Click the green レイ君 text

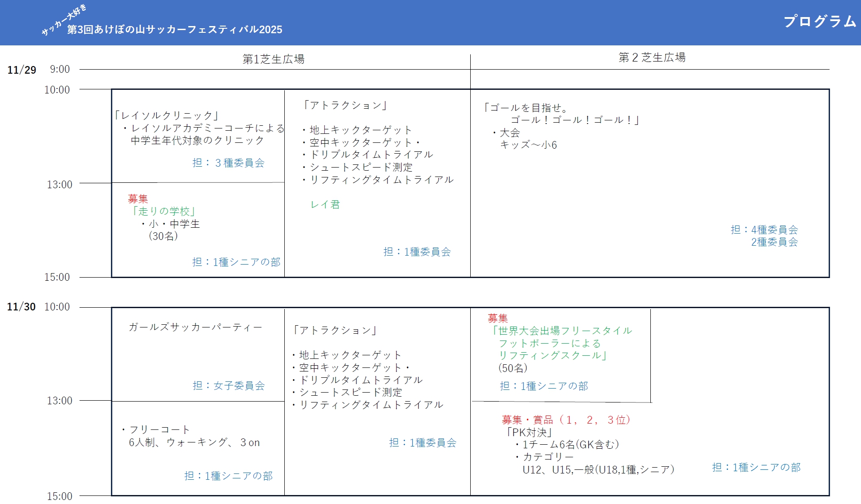tap(325, 204)
